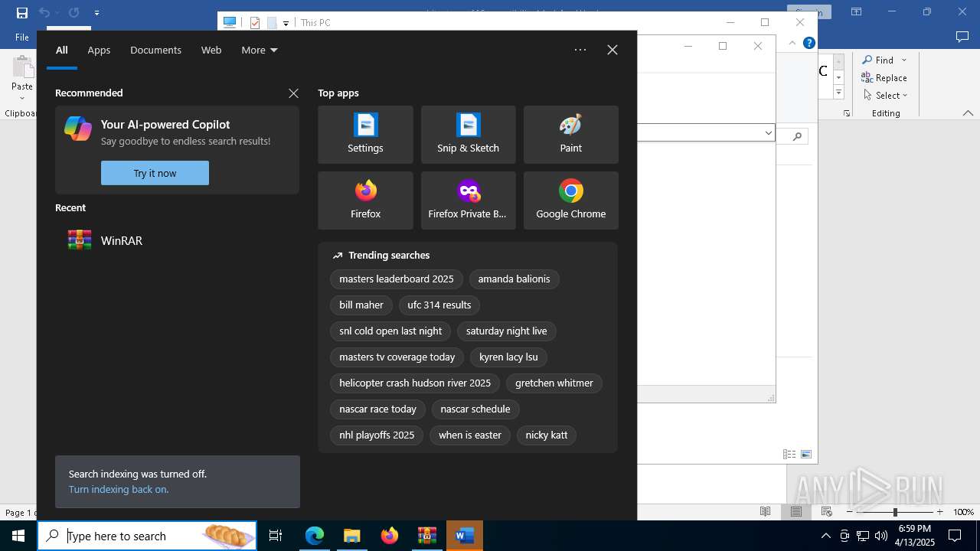
Task: Search nascar schedule trend
Action: point(475,409)
